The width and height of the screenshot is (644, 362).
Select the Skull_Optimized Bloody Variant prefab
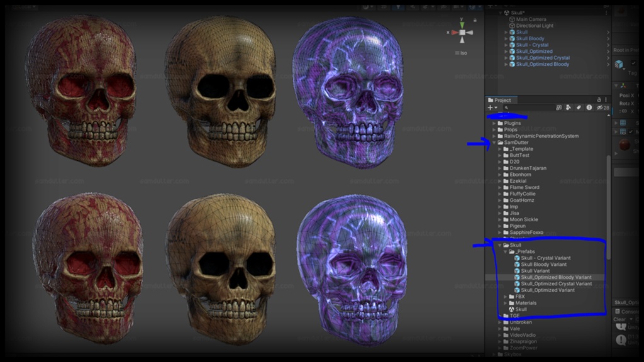556,277
